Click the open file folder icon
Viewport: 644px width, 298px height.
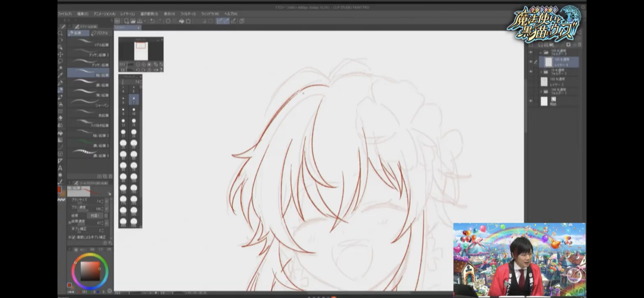(133, 21)
